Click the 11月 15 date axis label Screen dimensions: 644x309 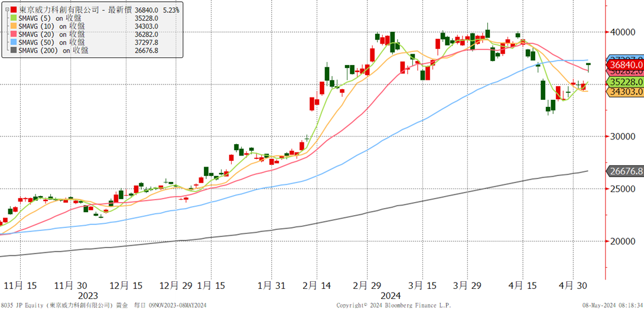click(x=19, y=285)
